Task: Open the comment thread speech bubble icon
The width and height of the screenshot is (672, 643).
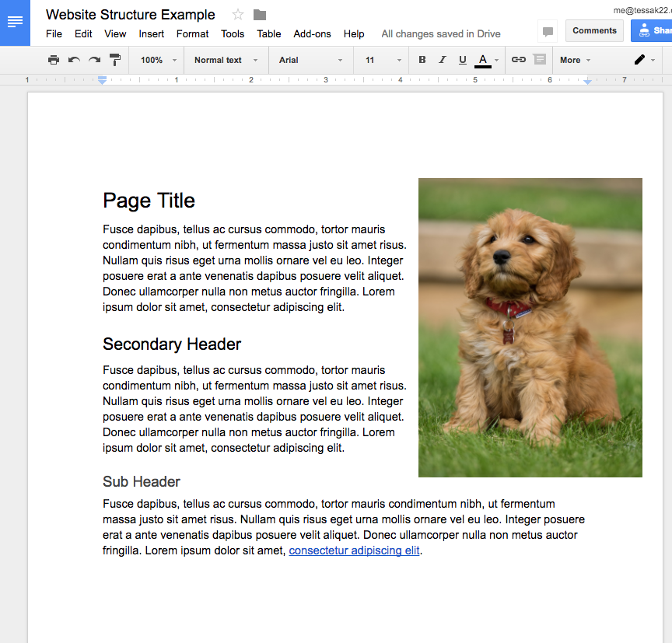Action: pyautogui.click(x=548, y=31)
